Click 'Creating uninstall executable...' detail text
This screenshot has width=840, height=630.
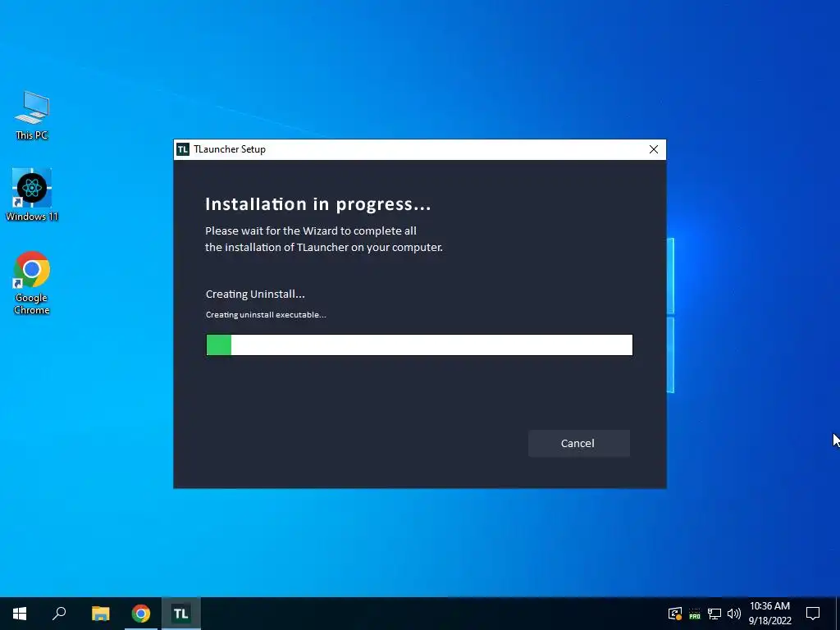tap(266, 314)
